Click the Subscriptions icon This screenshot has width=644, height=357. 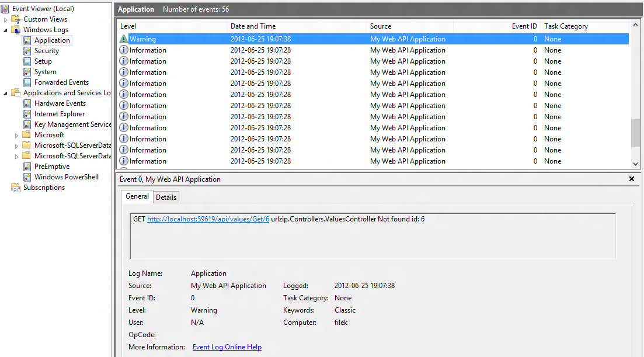(x=16, y=188)
